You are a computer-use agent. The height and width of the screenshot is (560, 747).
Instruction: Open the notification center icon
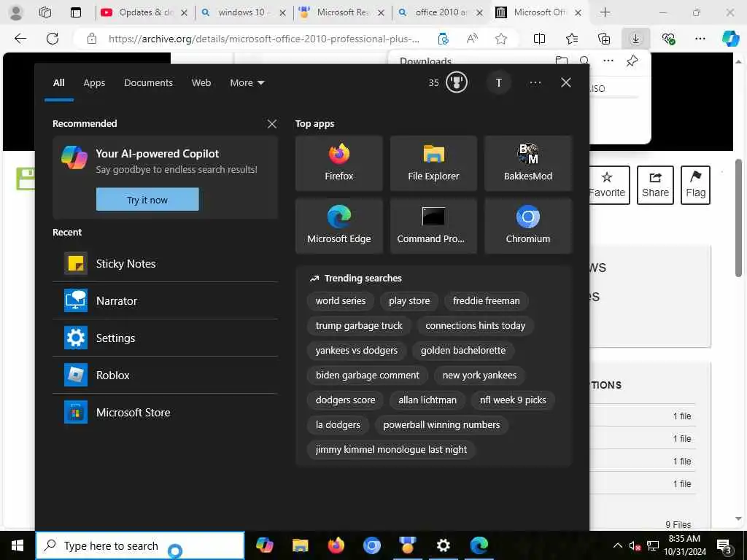[x=724, y=547]
